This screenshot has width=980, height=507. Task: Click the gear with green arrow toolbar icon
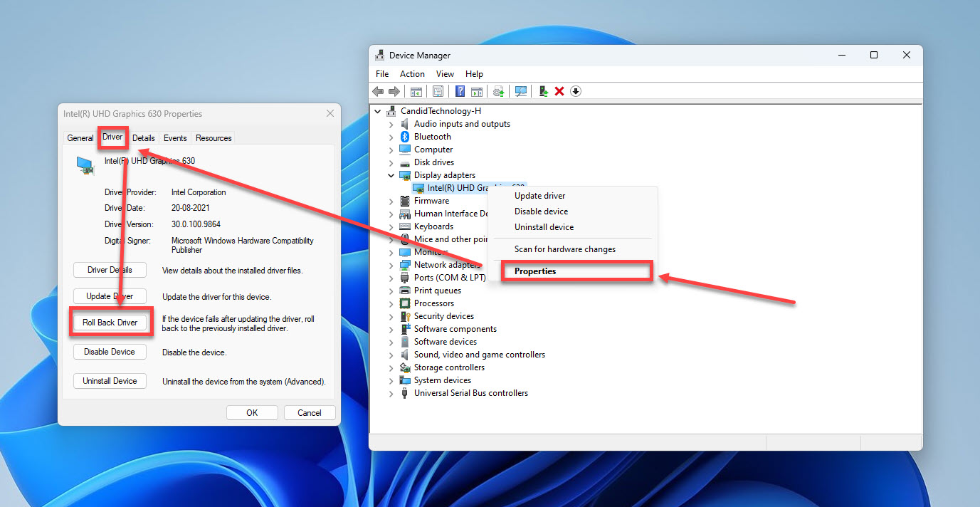click(500, 91)
